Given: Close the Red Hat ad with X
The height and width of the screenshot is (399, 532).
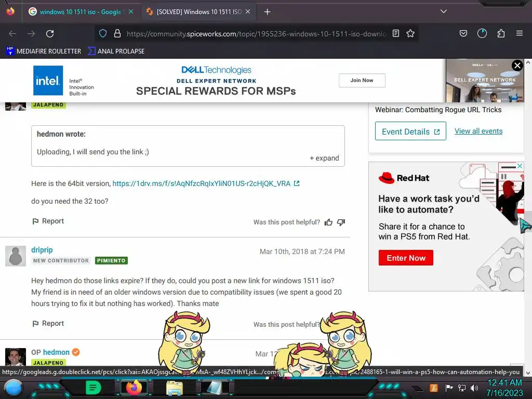Looking at the screenshot, I should 520,166.
